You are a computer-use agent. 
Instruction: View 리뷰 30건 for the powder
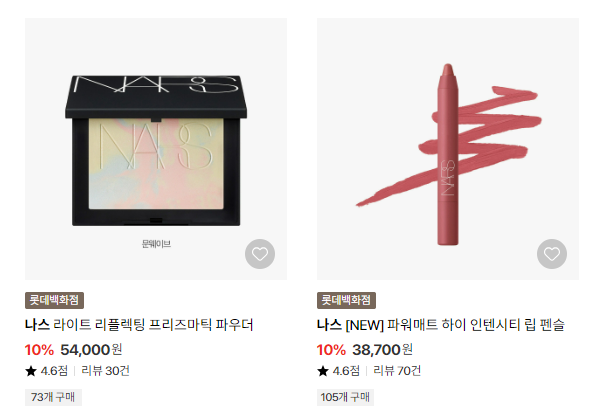click(105, 371)
